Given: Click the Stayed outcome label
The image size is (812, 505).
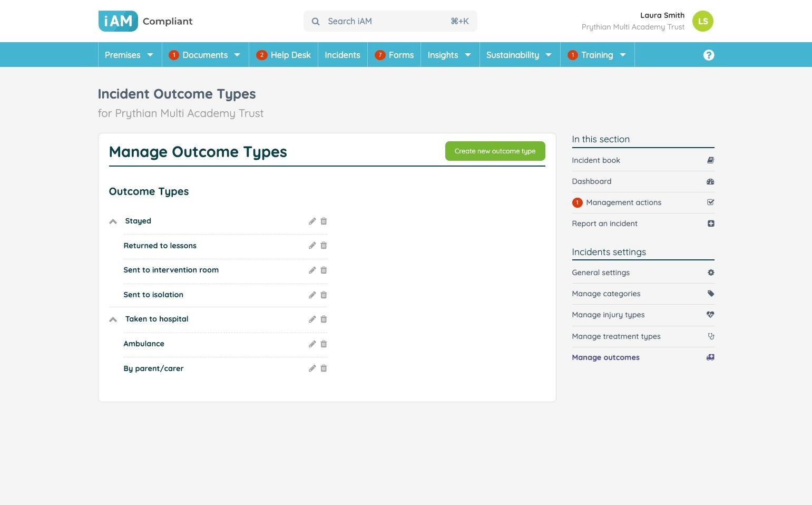Looking at the screenshot, I should pos(138,221).
